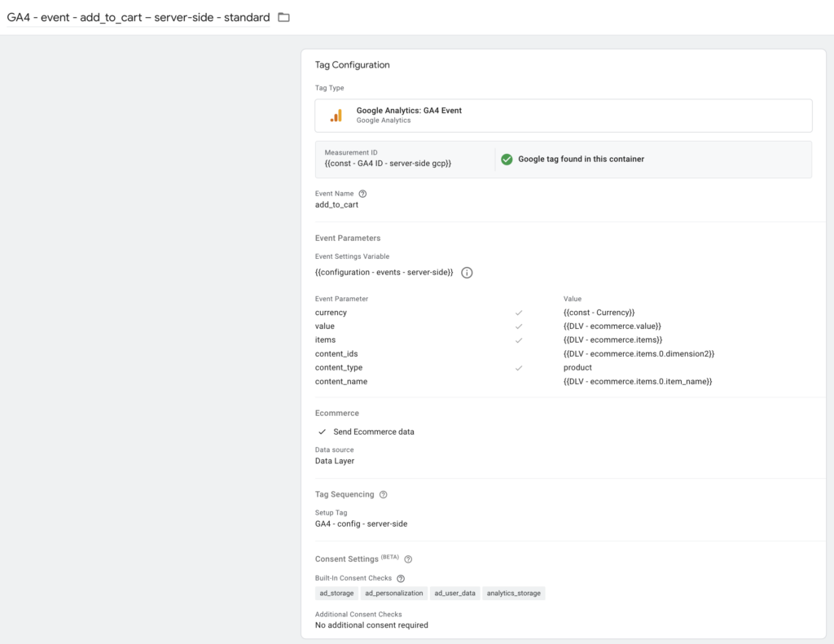This screenshot has width=834, height=644.
Task: Open the Google Analytics: GA4 Event tag type selector
Action: 563,116
